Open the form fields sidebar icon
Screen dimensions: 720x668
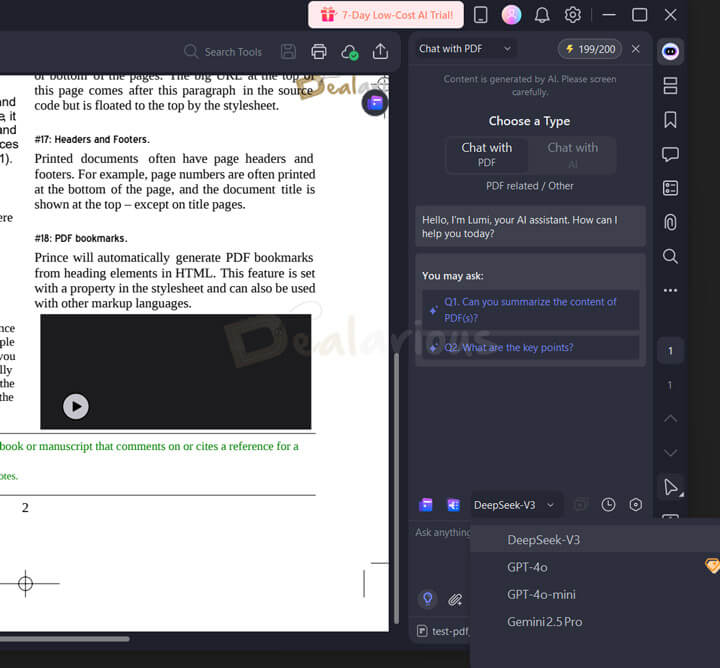click(x=670, y=188)
